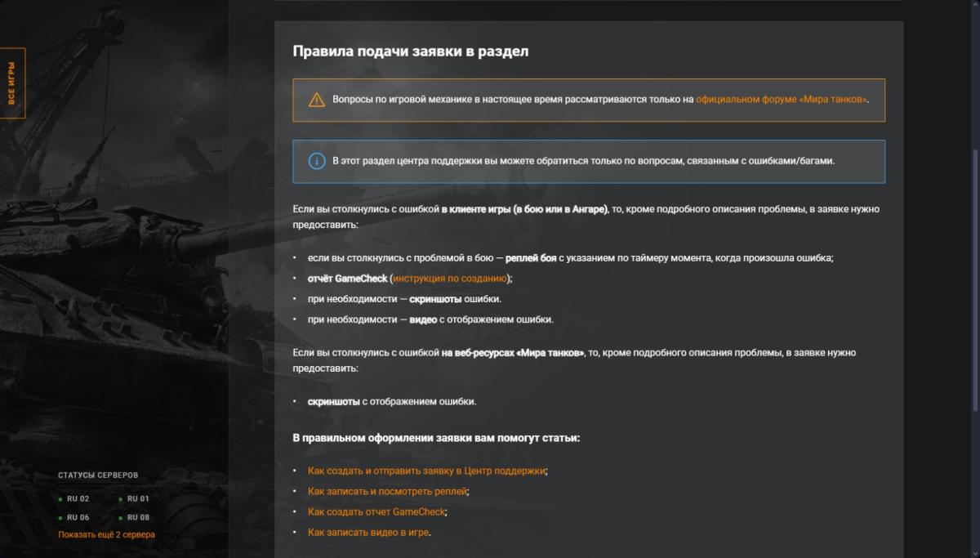The height and width of the screenshot is (558, 980).
Task: Click the green status dot beside RU 01
Action: 121,499
